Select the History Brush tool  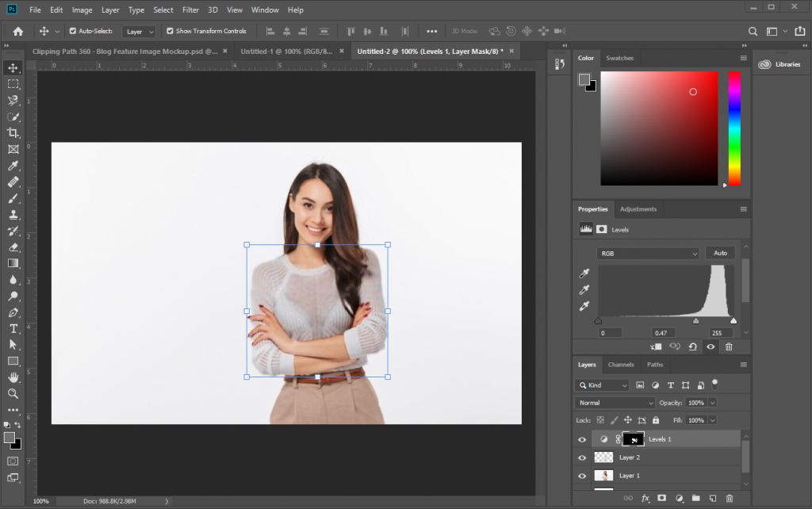(13, 231)
